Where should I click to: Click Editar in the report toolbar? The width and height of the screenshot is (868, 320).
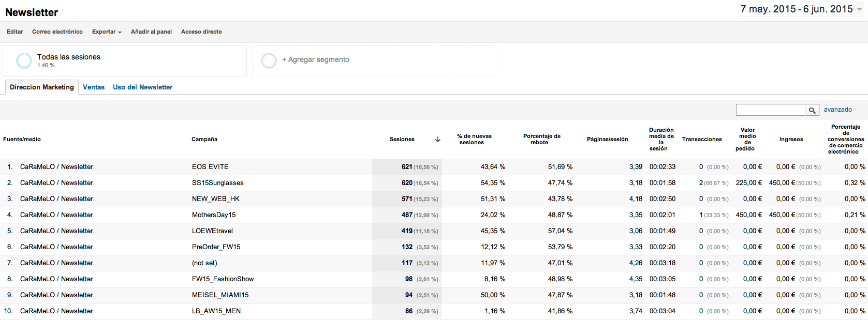pyautogui.click(x=15, y=32)
